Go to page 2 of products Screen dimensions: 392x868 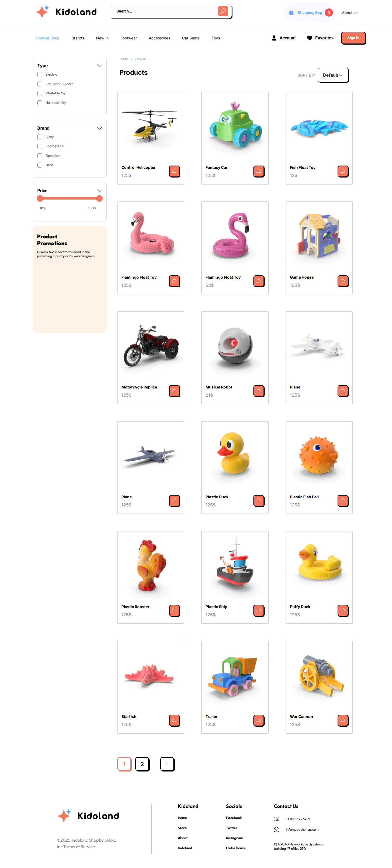click(x=142, y=764)
